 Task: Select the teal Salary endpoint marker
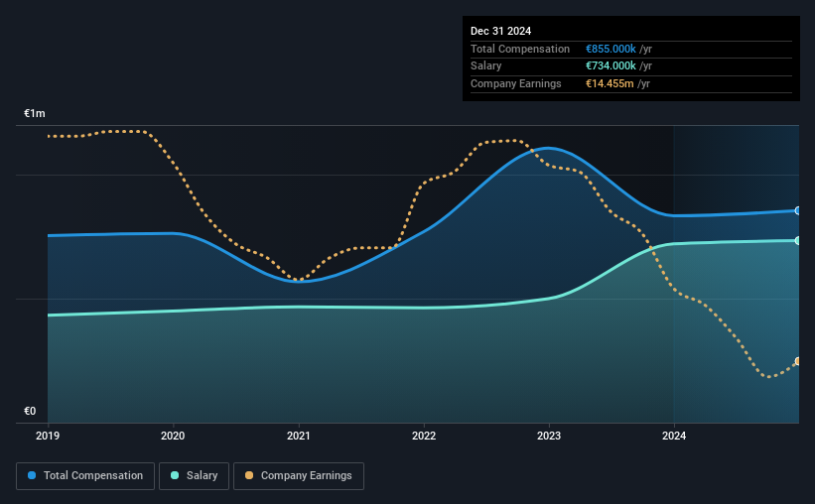click(x=798, y=240)
